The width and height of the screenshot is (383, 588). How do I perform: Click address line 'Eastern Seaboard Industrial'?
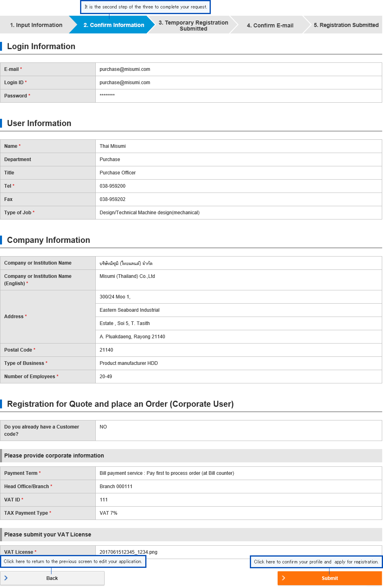coord(130,310)
